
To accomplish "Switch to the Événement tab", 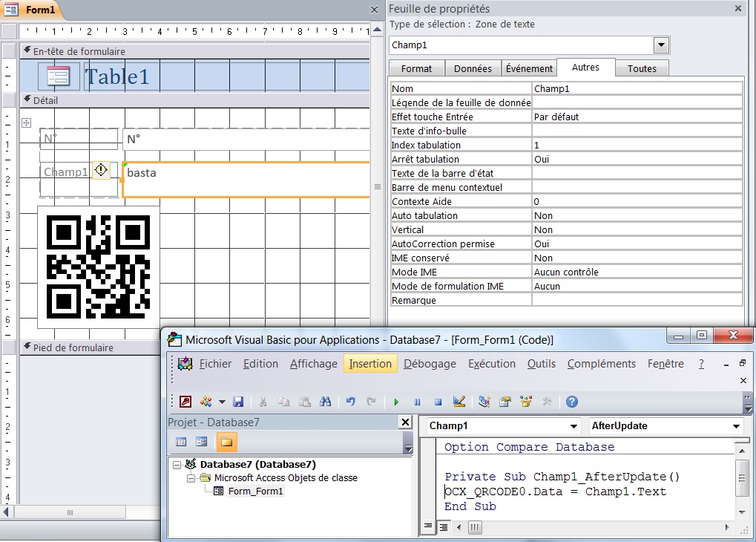I will [529, 68].
